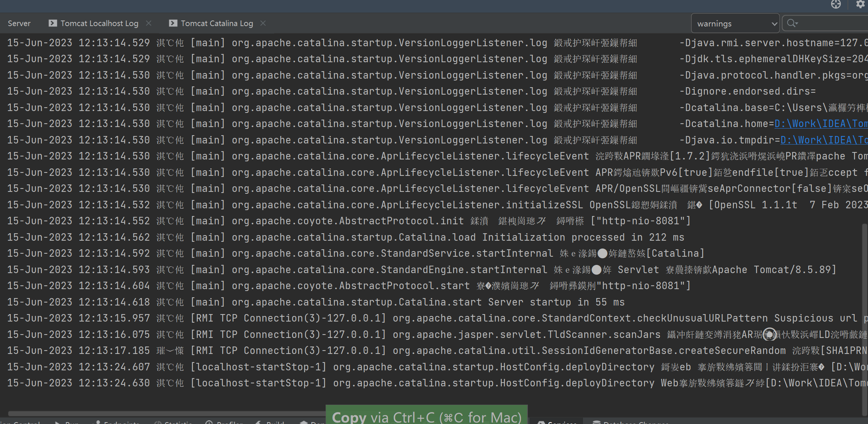
Task: Select the Services tool window icon
Action: (x=559, y=422)
